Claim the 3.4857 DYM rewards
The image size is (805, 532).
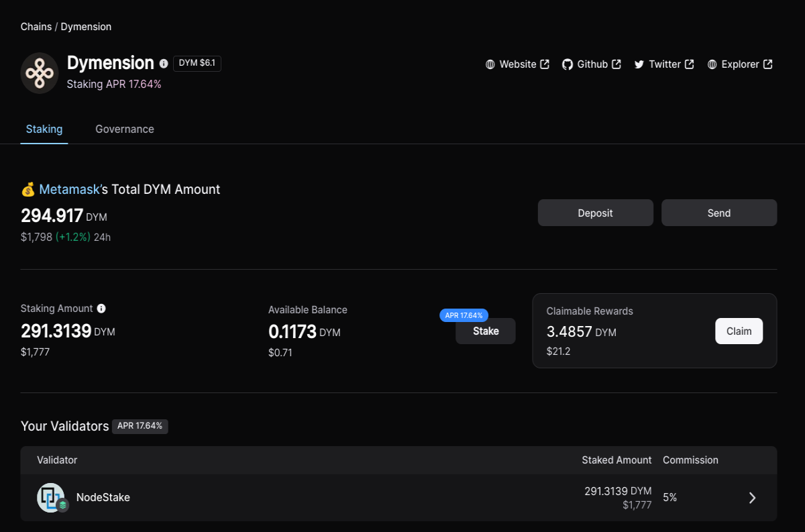click(x=739, y=331)
